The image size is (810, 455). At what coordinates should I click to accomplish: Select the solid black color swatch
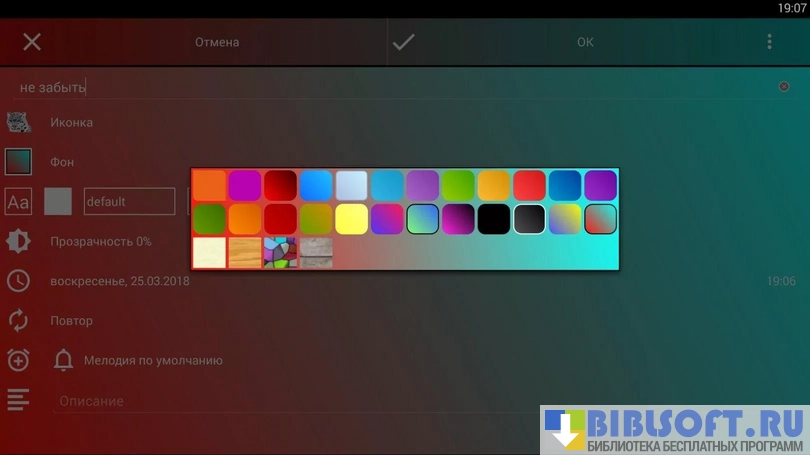pyautogui.click(x=494, y=219)
